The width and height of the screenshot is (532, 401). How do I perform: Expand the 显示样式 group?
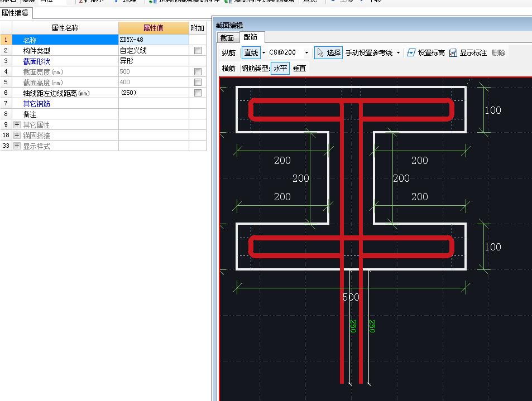17,146
